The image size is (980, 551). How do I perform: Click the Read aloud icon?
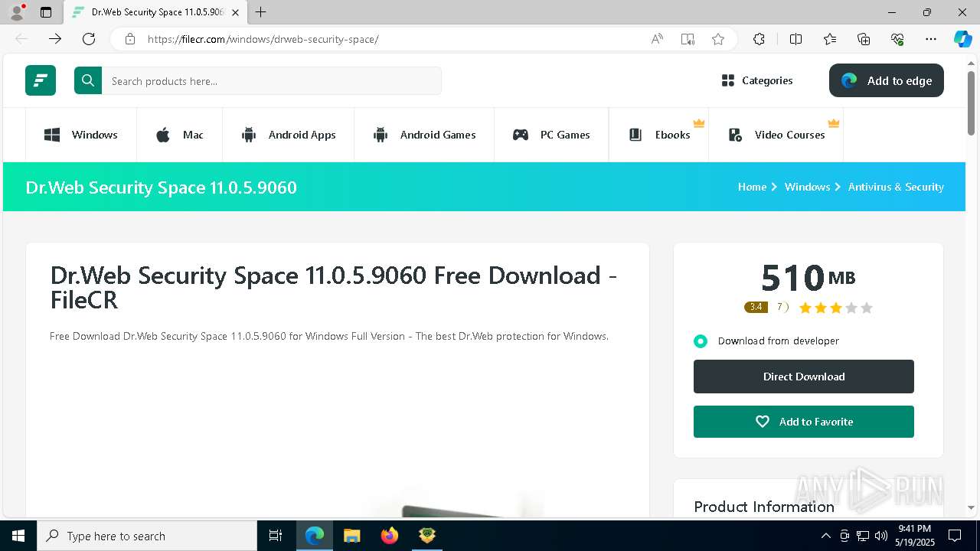pyautogui.click(x=657, y=39)
